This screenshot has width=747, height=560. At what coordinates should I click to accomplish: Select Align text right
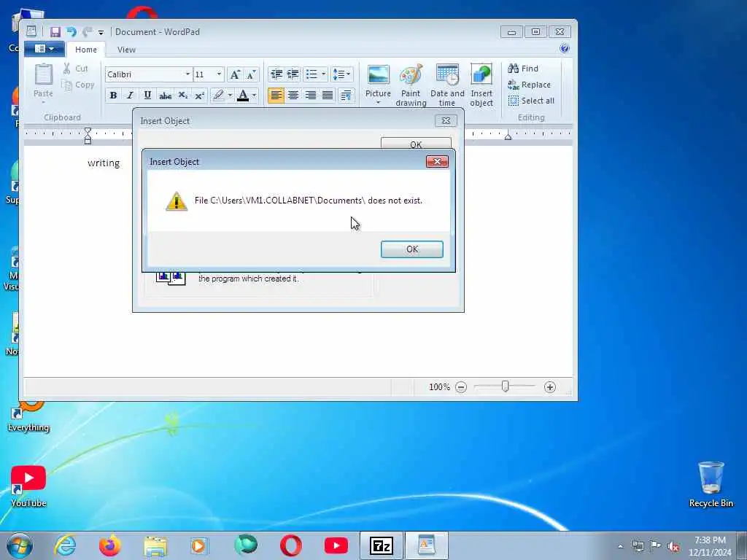click(311, 96)
